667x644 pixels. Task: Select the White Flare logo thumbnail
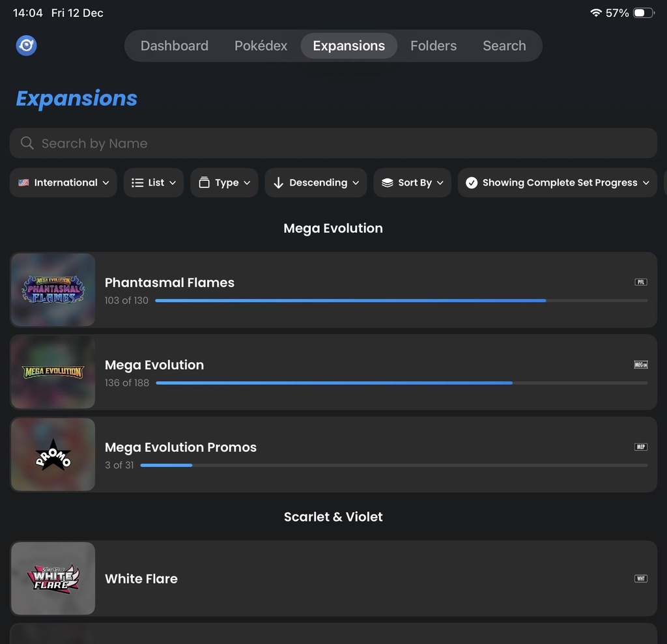53,578
